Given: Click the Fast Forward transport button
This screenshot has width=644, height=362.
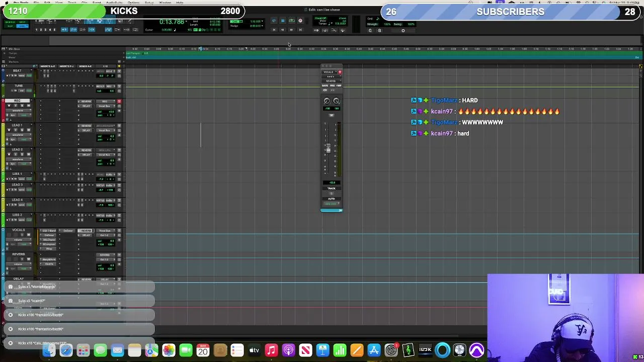Looking at the screenshot, I should pyautogui.click(x=291, y=30).
